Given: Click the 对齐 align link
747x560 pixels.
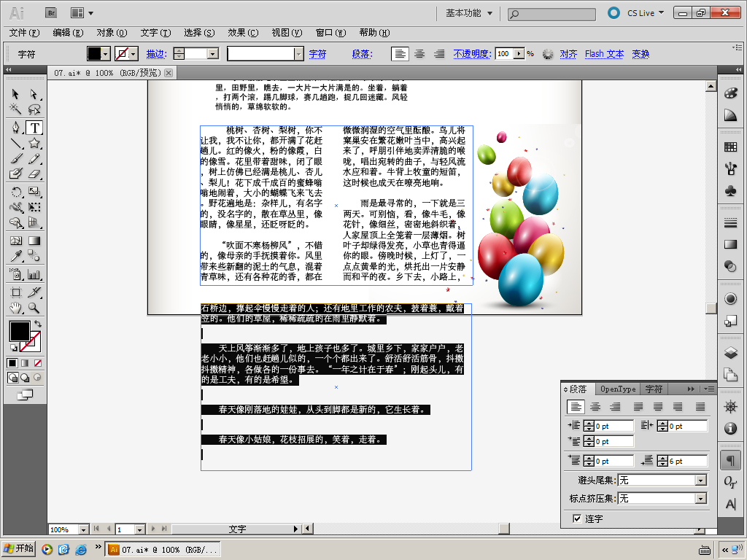Looking at the screenshot, I should pyautogui.click(x=568, y=54).
